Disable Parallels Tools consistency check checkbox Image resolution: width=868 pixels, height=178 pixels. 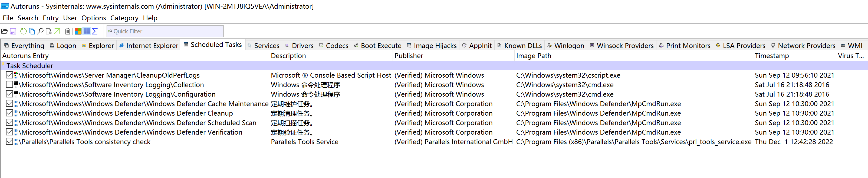pyautogui.click(x=9, y=142)
